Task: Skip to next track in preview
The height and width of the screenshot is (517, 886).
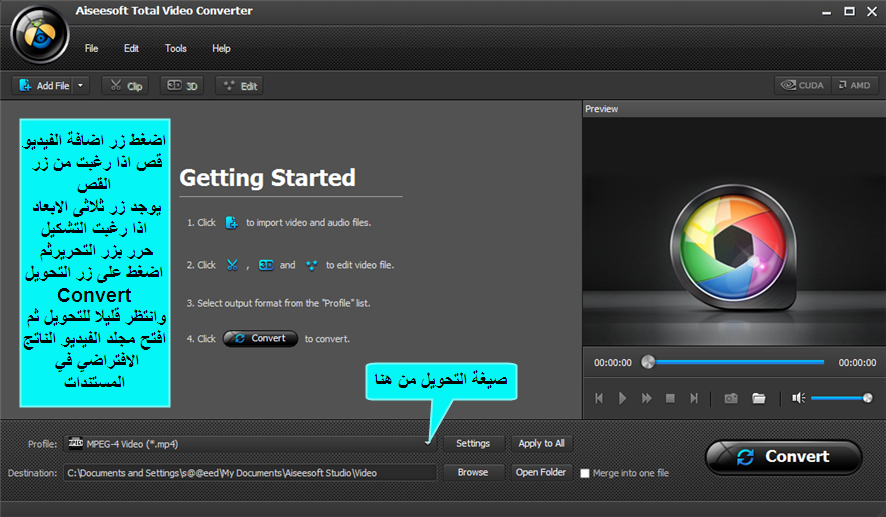Action: (694, 398)
